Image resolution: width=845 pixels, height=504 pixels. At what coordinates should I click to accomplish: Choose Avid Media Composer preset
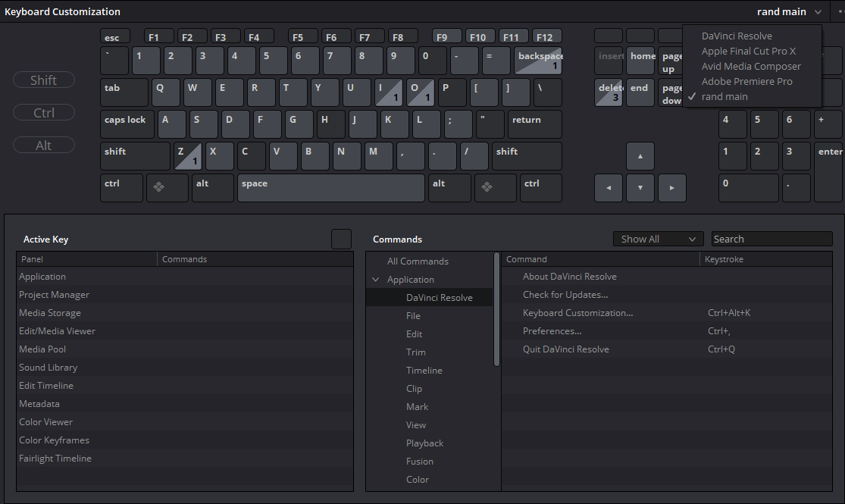tap(751, 66)
